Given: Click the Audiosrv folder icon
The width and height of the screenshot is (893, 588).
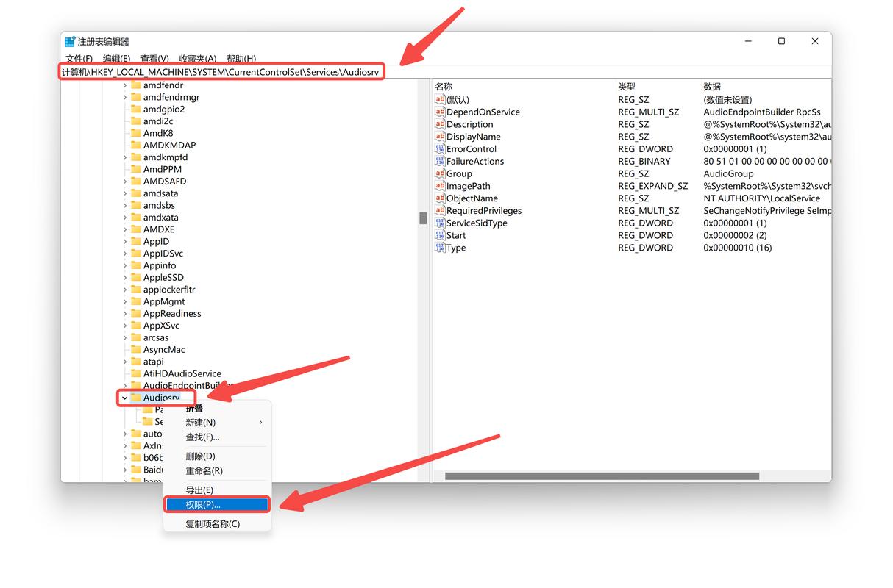Looking at the screenshot, I should point(136,398).
